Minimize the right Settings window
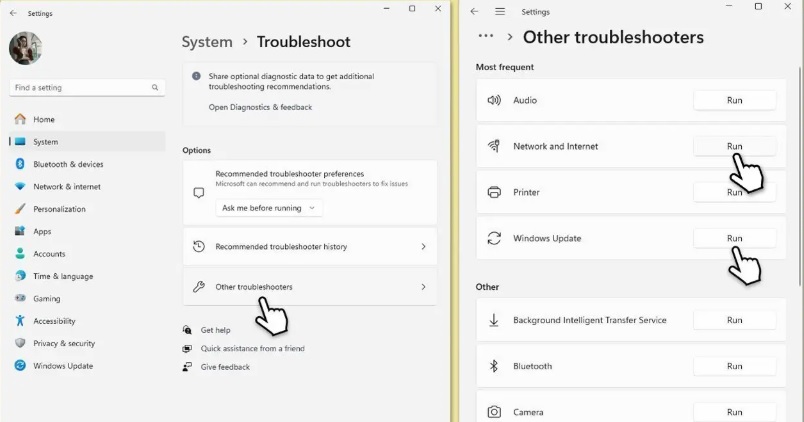804x422 pixels. 729,7
